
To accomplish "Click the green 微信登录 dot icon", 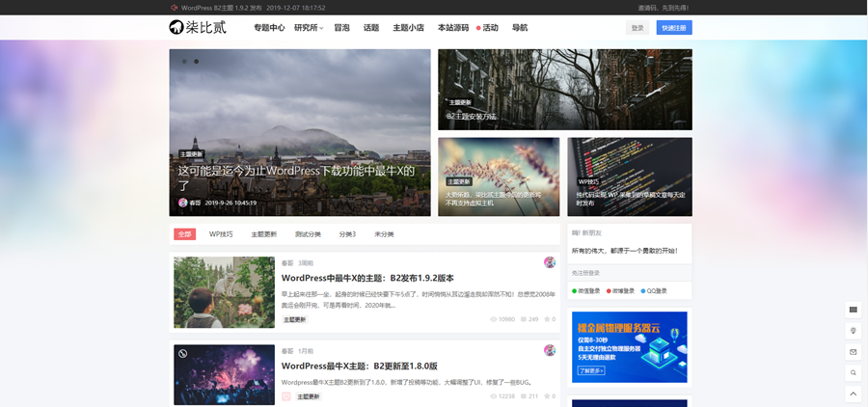I will point(575,290).
